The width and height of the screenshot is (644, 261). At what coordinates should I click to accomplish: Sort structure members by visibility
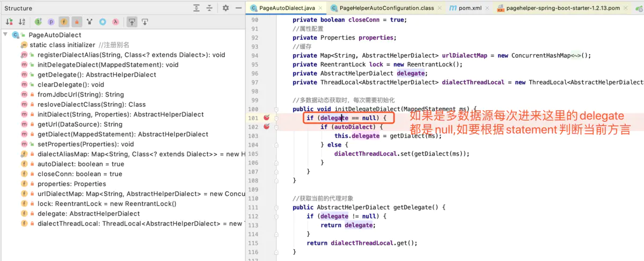(x=9, y=22)
